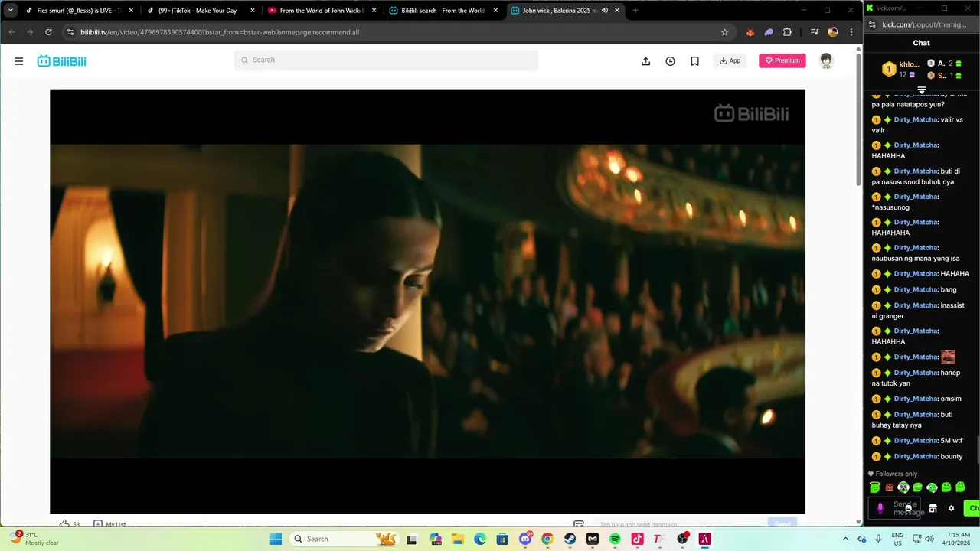980x551 pixels.
Task: Click the Followers only notice
Action: (892, 474)
